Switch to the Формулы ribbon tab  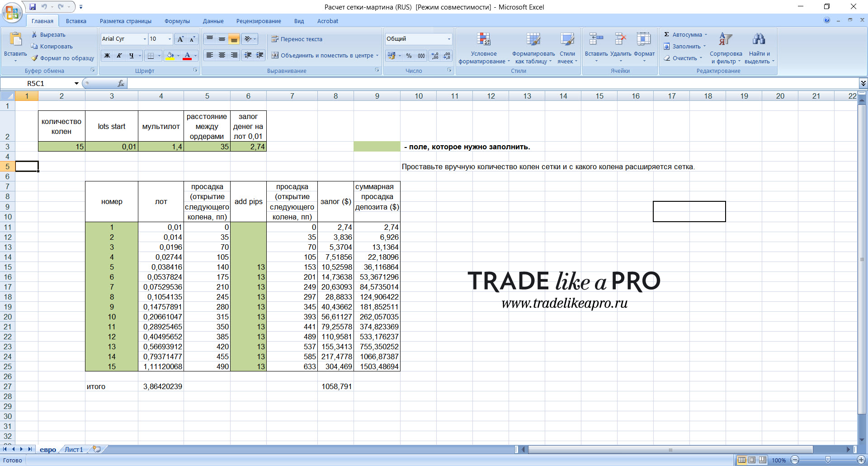[177, 21]
